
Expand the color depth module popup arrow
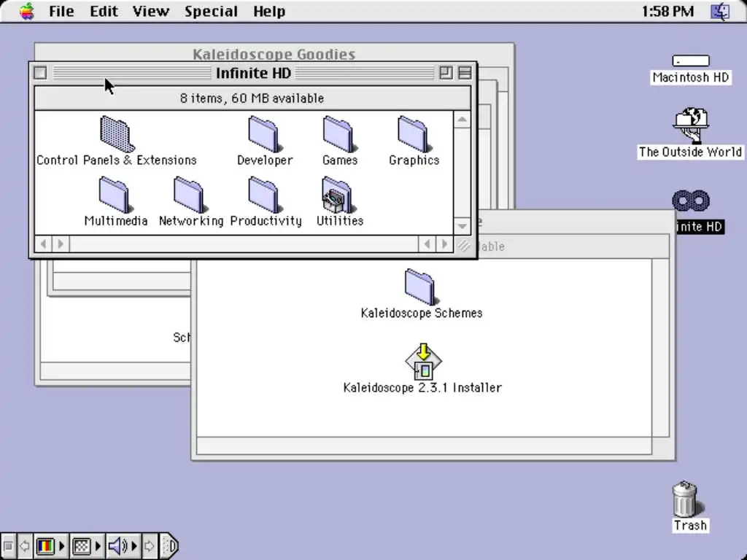point(61,545)
